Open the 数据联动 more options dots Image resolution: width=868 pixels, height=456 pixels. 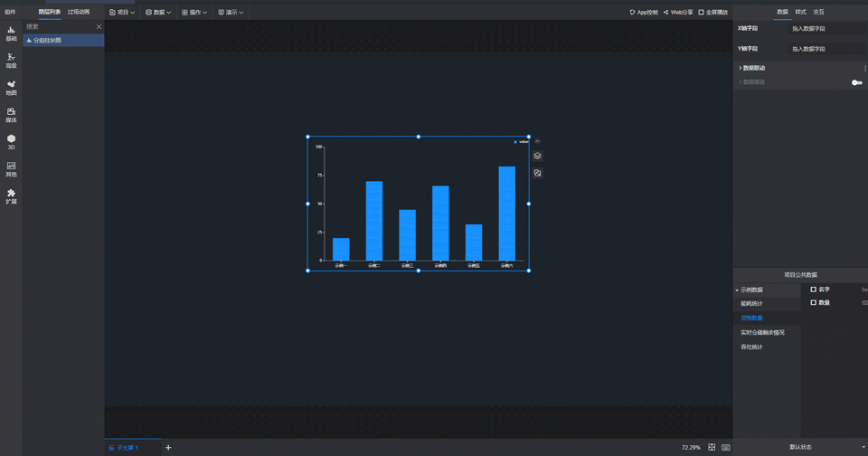(864, 68)
